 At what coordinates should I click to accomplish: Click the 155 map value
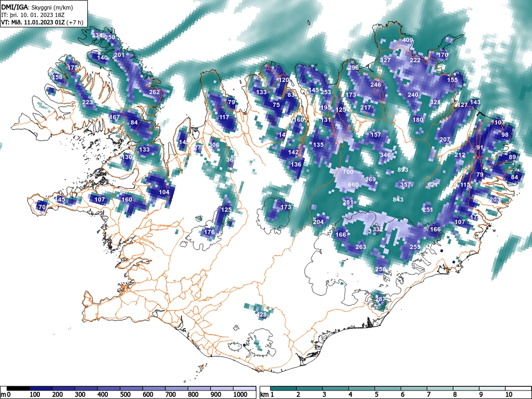[453, 80]
